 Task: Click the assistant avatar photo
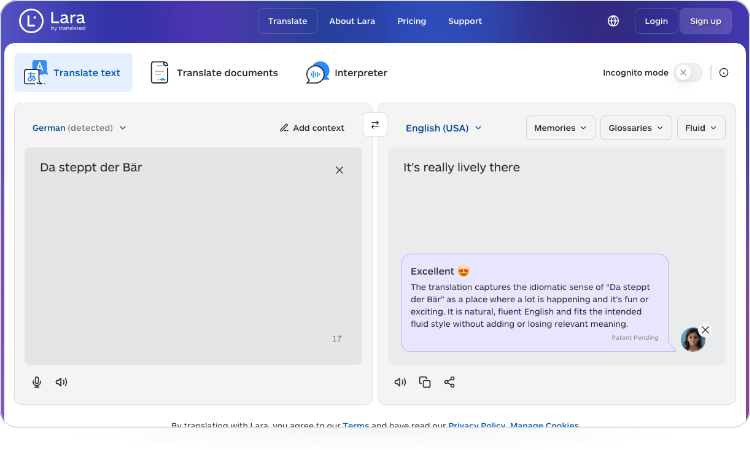(x=692, y=340)
